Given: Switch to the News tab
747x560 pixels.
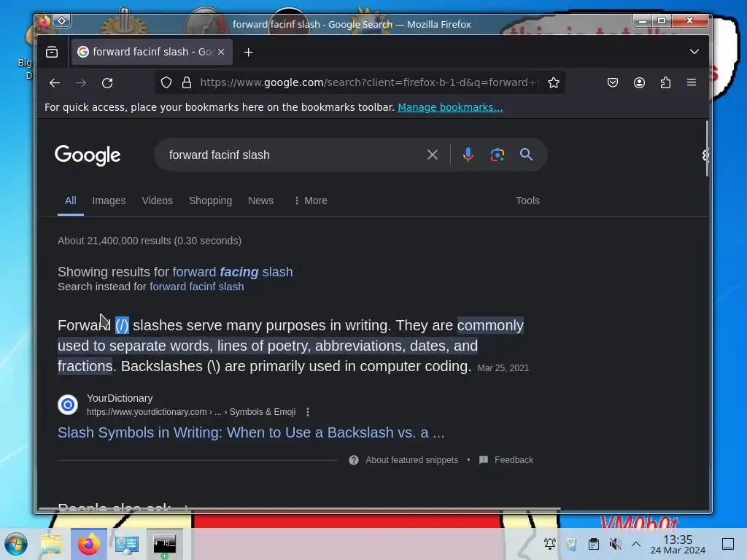Looking at the screenshot, I should tap(260, 201).
